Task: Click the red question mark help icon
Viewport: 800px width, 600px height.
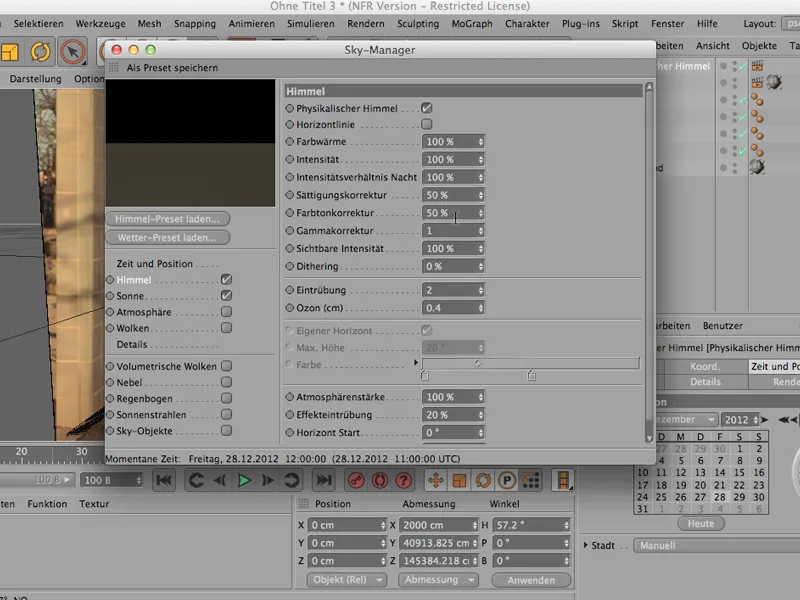Action: click(x=403, y=481)
